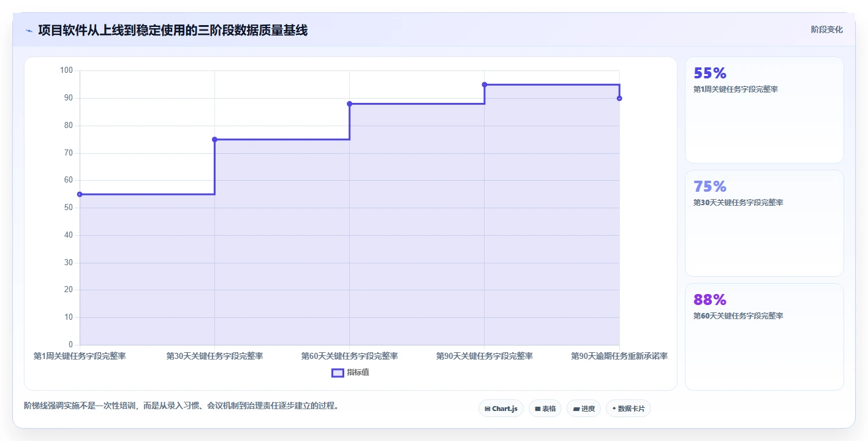Toggle the 指标值 legend entry
868x441 pixels.
tap(350, 372)
